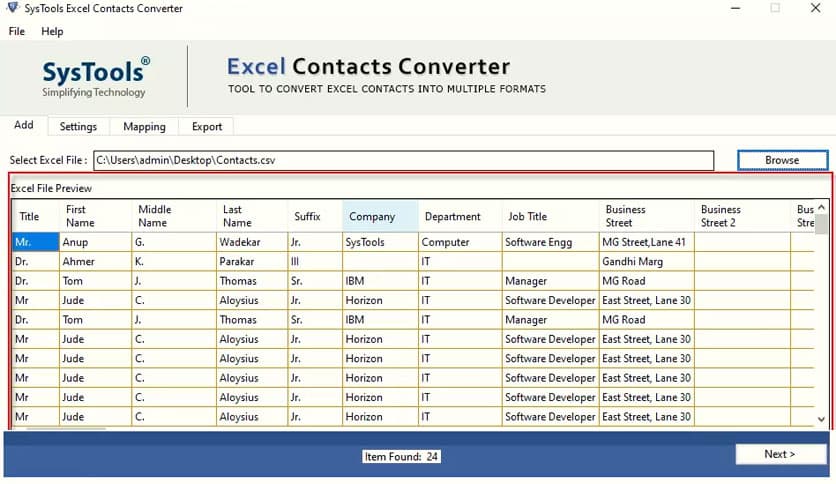Click the Job Title column header
This screenshot has height=484, width=836.
[551, 216]
